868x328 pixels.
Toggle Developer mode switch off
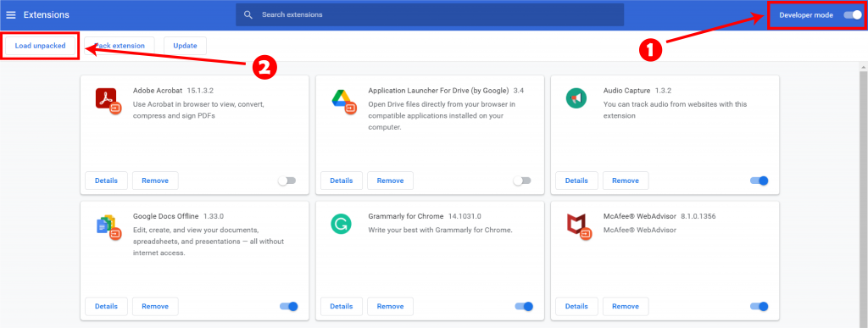pos(853,15)
